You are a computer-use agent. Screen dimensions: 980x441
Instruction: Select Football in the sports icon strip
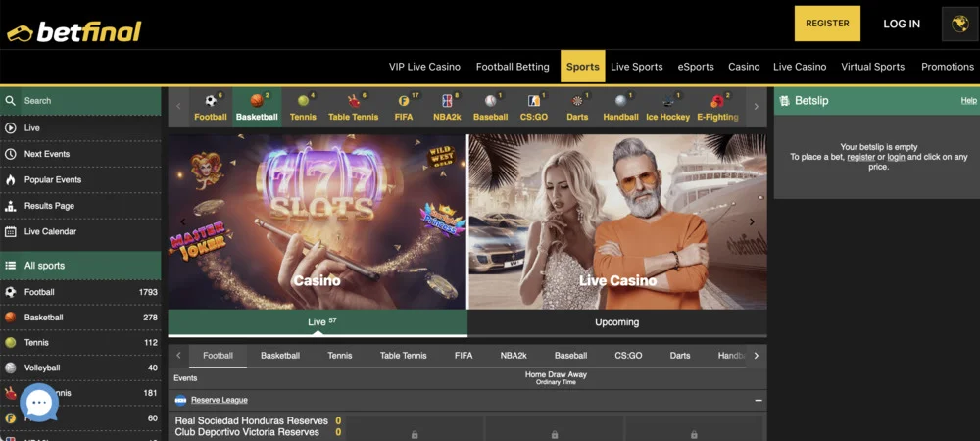[x=211, y=108]
